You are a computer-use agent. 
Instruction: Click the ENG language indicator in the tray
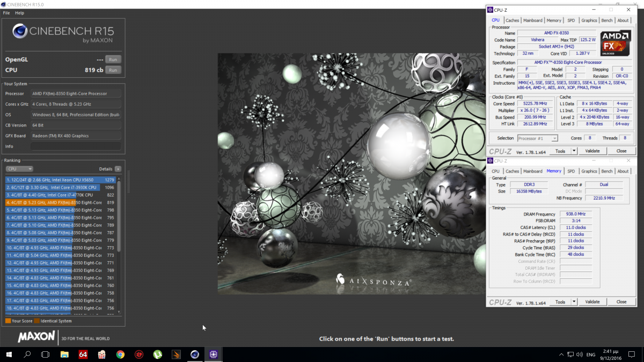click(x=590, y=354)
